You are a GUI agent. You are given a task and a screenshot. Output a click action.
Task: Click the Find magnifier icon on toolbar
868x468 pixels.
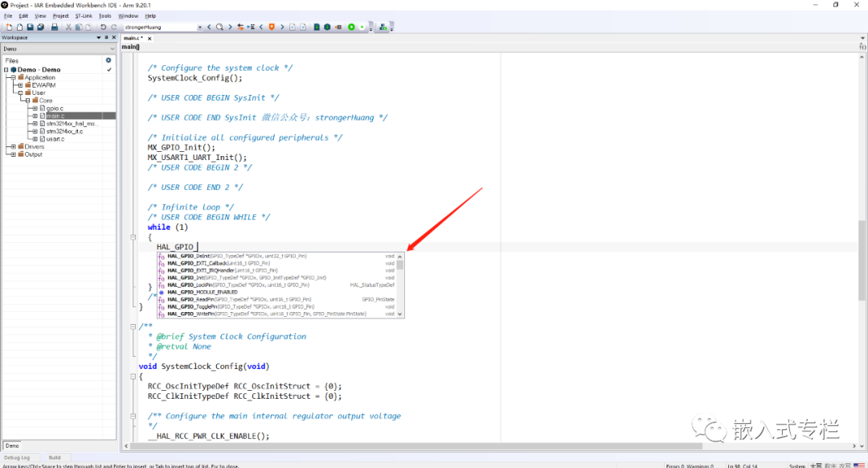219,27
